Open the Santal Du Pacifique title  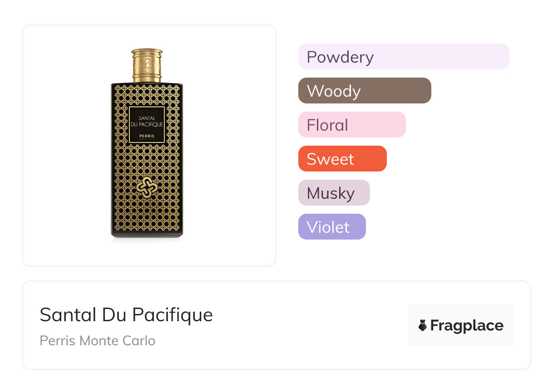pos(126,314)
